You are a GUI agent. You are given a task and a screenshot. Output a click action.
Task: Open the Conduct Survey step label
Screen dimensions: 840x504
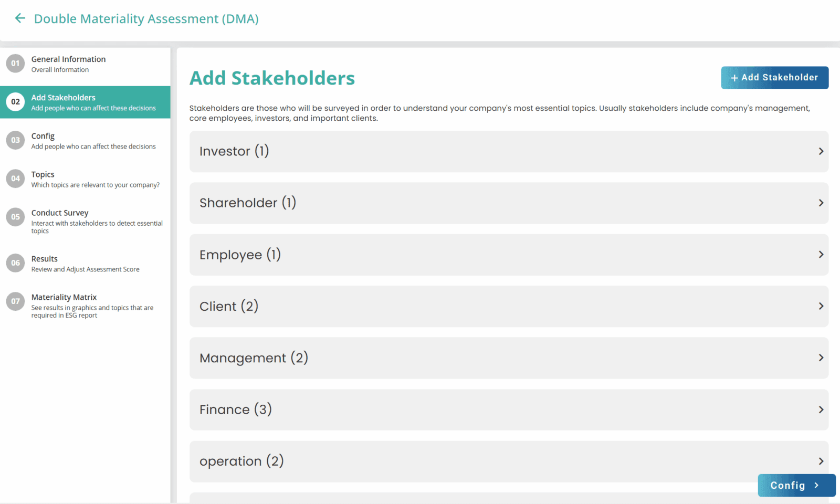click(60, 213)
